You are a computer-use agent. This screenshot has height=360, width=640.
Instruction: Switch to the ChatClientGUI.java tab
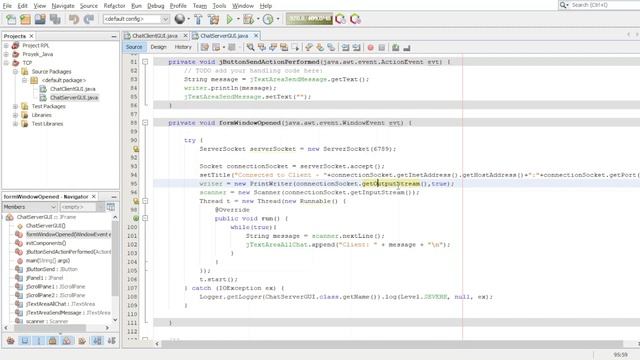click(x=155, y=36)
